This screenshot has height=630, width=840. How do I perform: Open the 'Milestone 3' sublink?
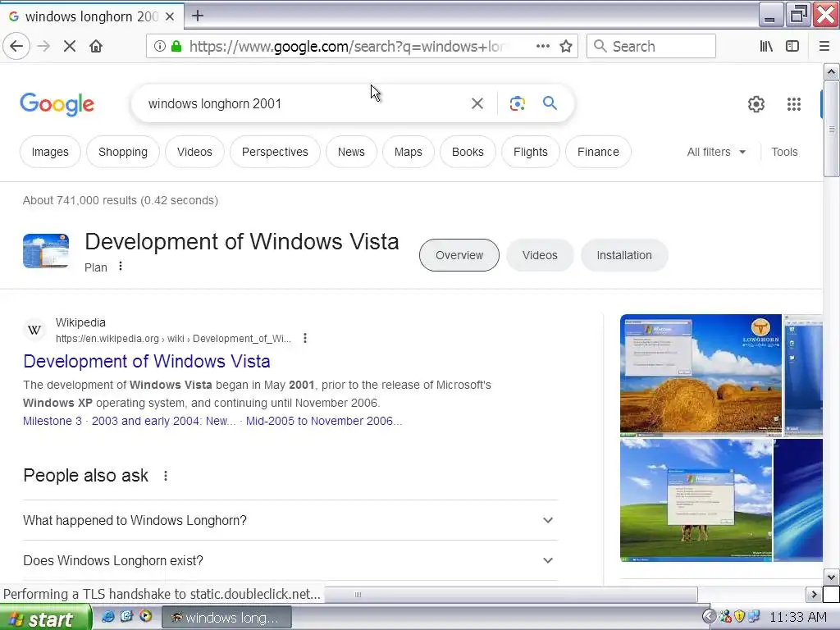(x=52, y=421)
